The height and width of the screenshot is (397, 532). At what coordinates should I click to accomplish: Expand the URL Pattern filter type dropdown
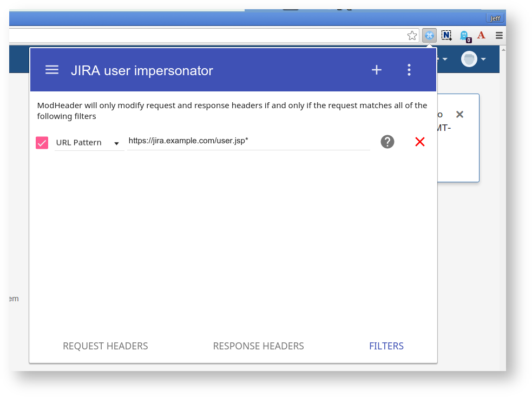tap(89, 143)
